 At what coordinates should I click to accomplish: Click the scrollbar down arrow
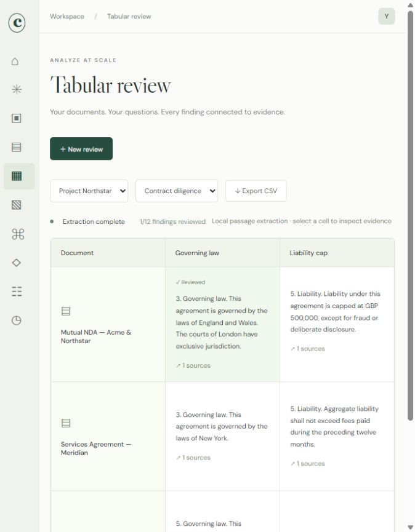410,527
